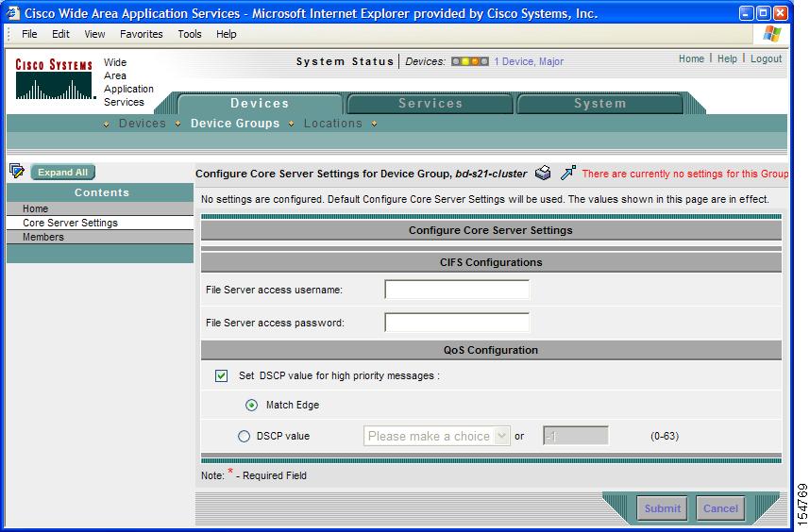Switch to the Devices main tab
Screen dimensions: 810x532
260,103
